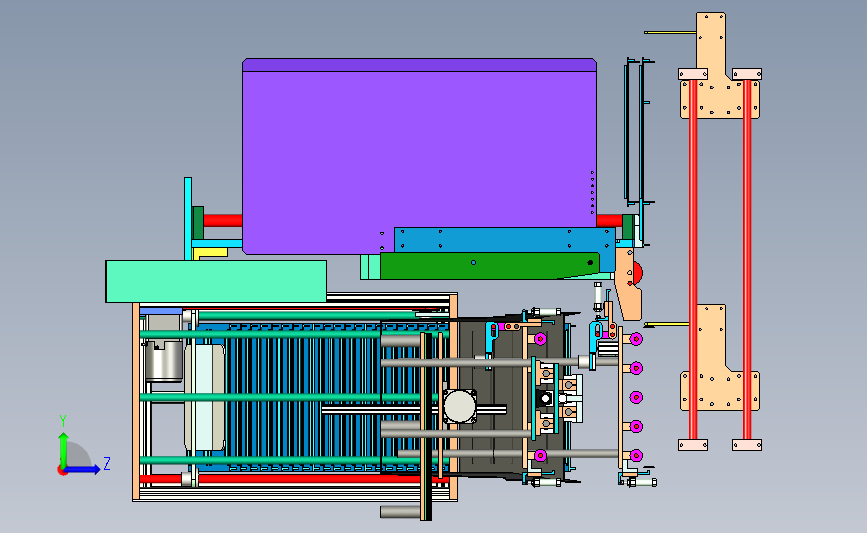Pick the green Y label letter
The image size is (867, 533).
click(63, 421)
